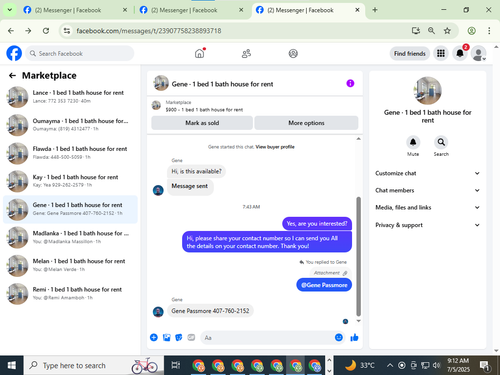Reload the page with the browser refresh icon

click(x=46, y=31)
